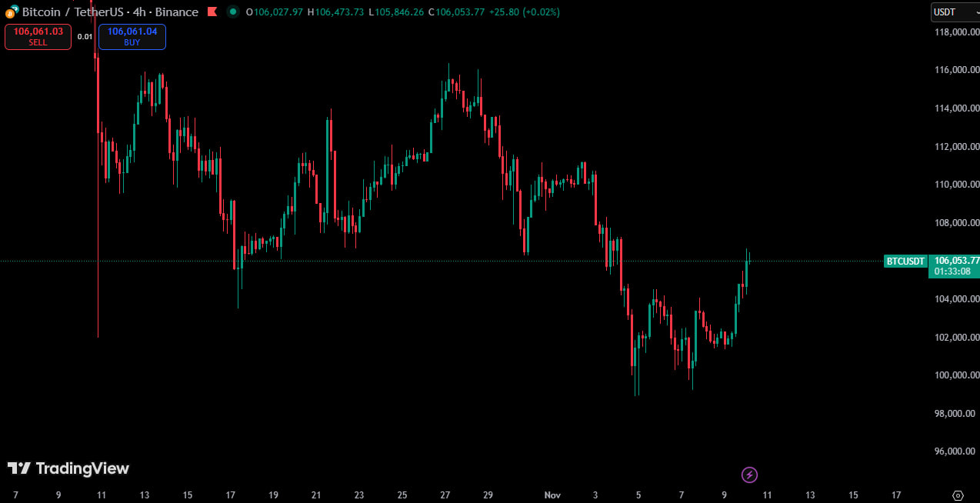Click the 0.01 spread value between Sell and Buy

click(85, 36)
